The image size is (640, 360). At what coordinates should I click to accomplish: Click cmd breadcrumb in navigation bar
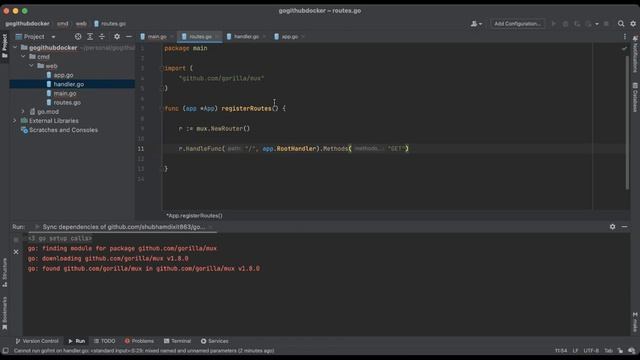62,24
